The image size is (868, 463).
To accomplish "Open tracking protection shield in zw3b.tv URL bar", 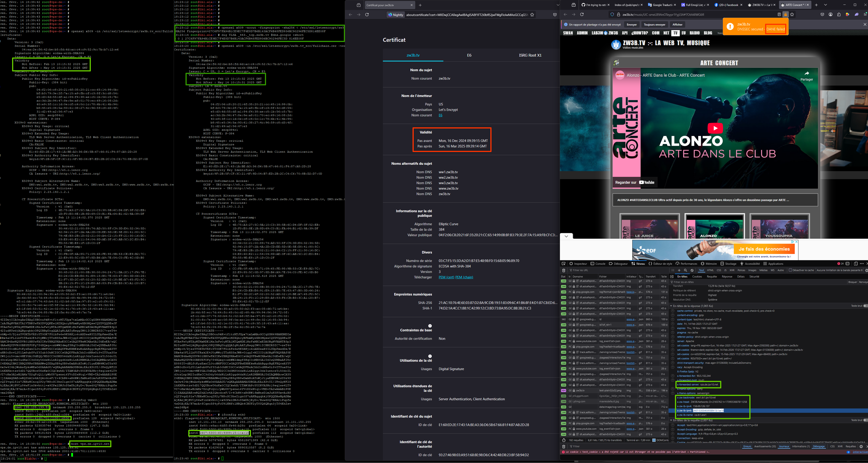I will point(612,14).
